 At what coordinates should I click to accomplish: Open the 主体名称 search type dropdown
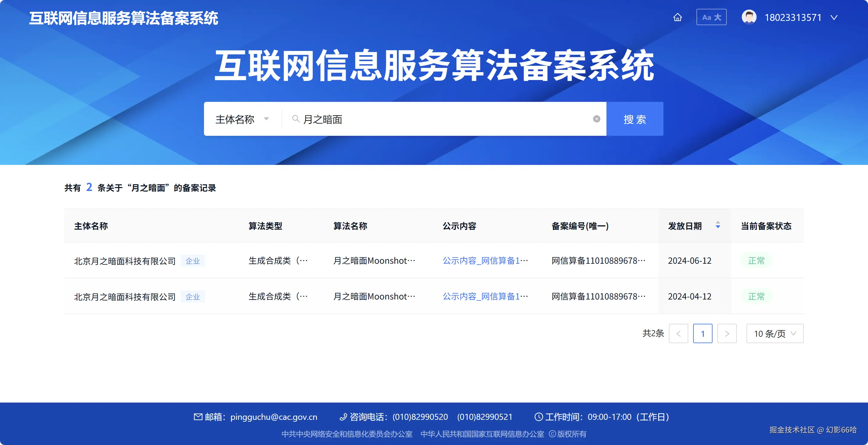242,119
